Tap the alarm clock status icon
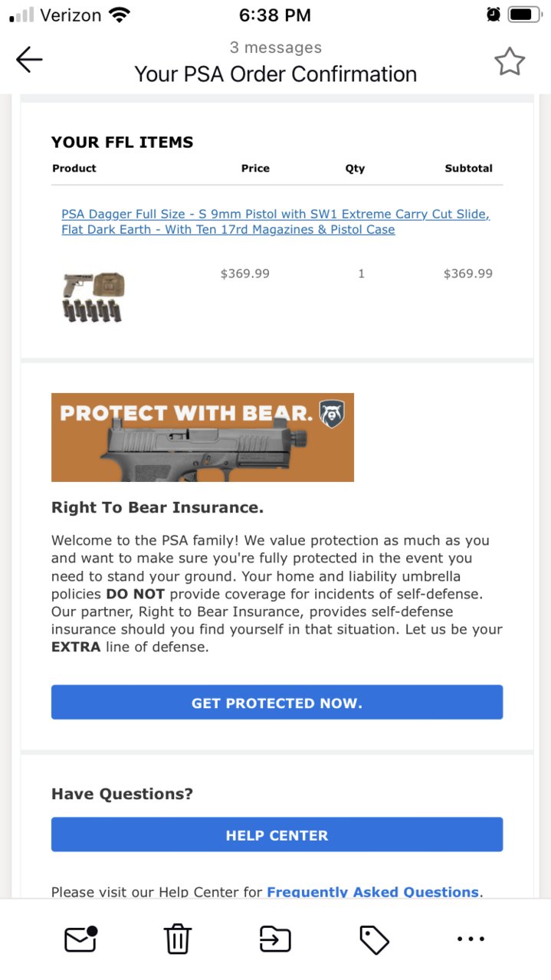This screenshot has height=980, width=551. [x=494, y=15]
